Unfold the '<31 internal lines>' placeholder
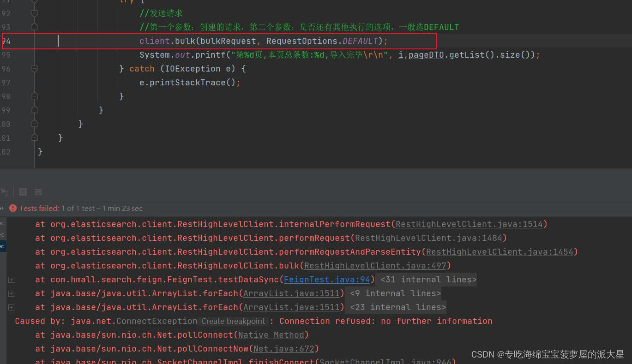Image resolution: width=632 pixels, height=364 pixels. click(428, 280)
